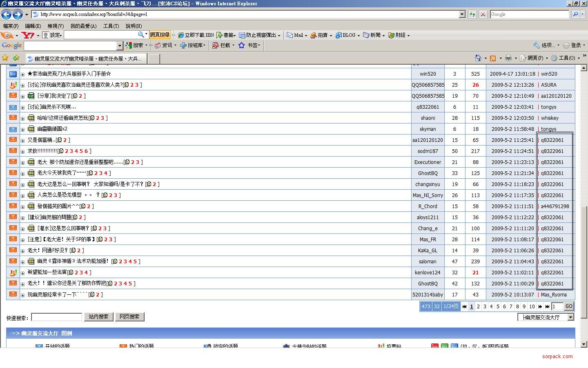
Task: Click the Favorites star icon
Action: click(5, 58)
